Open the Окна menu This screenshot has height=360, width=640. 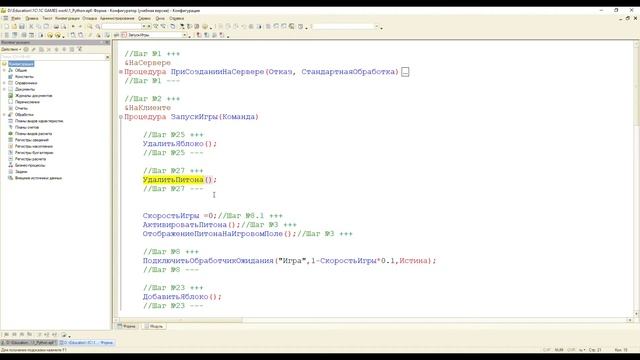160,18
